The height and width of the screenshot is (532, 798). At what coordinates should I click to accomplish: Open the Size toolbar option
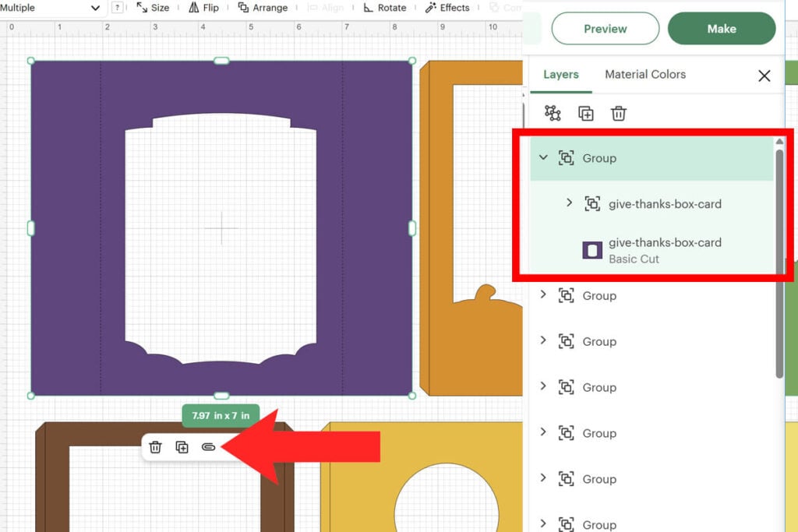(153, 8)
